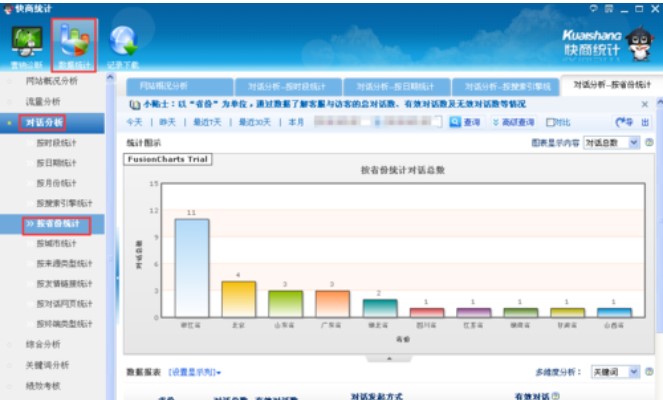Image resolution: width=663 pixels, height=400 pixels.
Task: Click the FusionCharts Trial label
Action: pos(168,159)
